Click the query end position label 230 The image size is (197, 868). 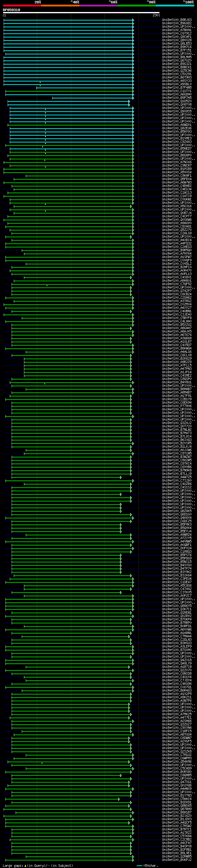[155, 15]
